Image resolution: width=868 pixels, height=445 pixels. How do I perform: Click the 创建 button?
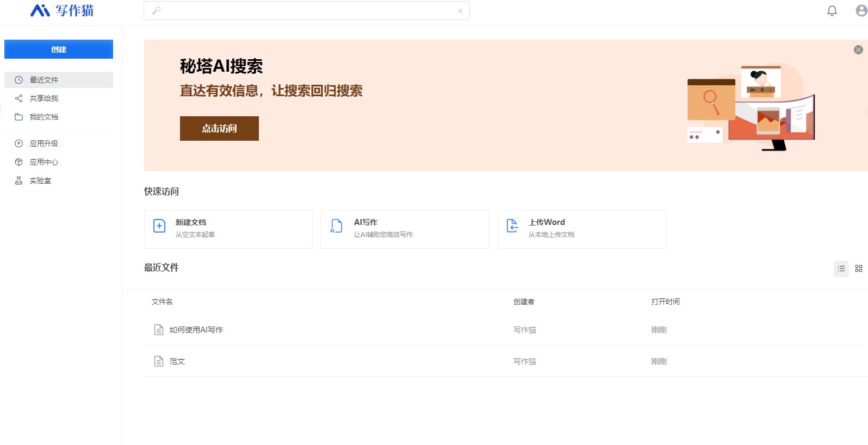click(59, 49)
